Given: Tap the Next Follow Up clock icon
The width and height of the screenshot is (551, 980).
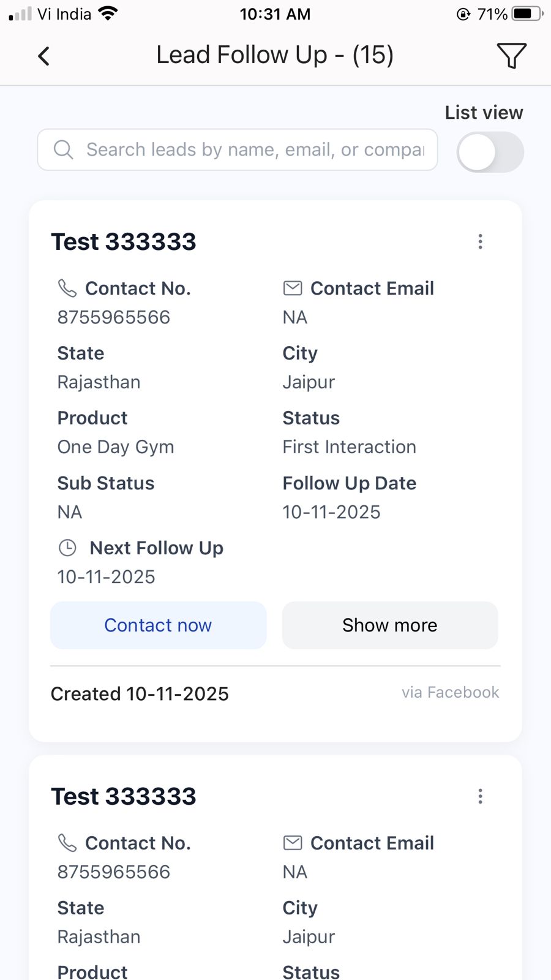Looking at the screenshot, I should click(x=67, y=548).
